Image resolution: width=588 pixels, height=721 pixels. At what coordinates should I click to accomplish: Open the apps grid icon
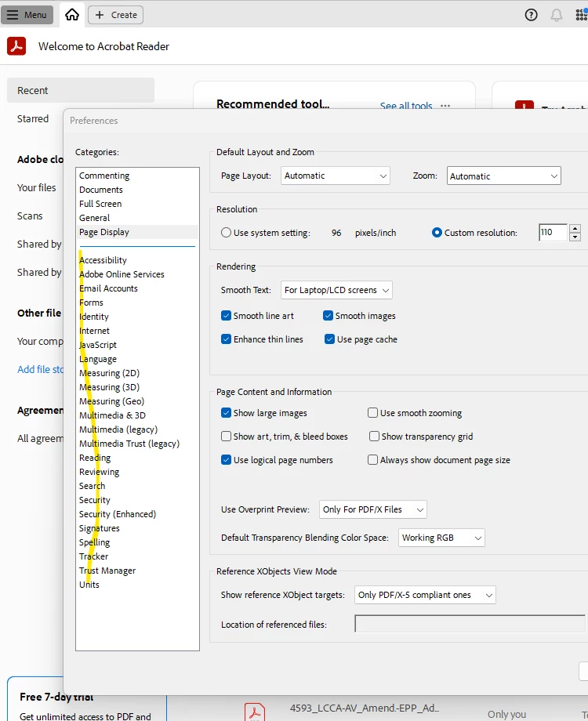pyautogui.click(x=582, y=15)
